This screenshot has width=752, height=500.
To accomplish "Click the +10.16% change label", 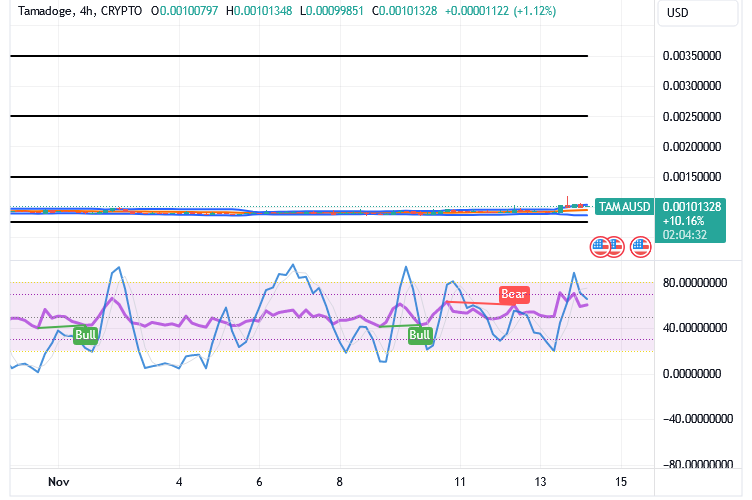I will pyautogui.click(x=683, y=221).
